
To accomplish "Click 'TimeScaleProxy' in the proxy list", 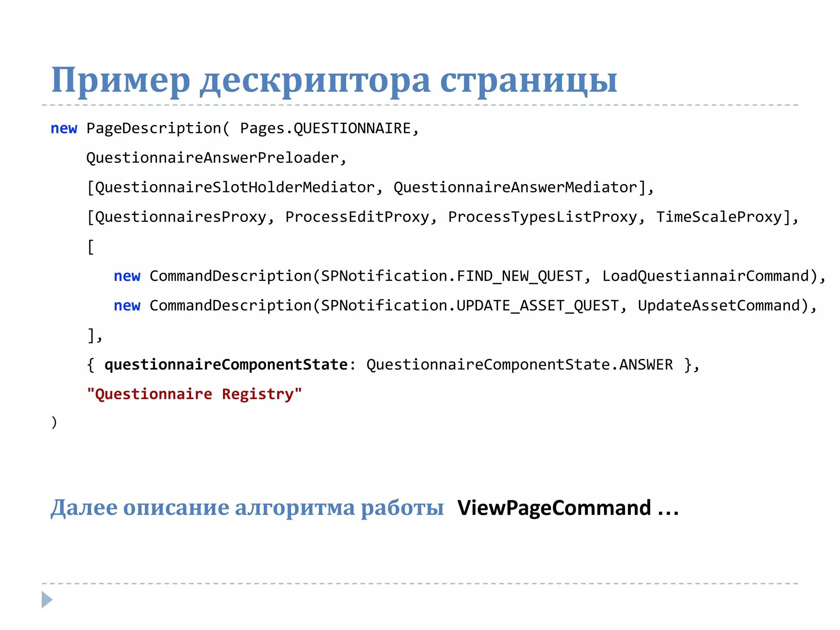I will coord(719,217).
